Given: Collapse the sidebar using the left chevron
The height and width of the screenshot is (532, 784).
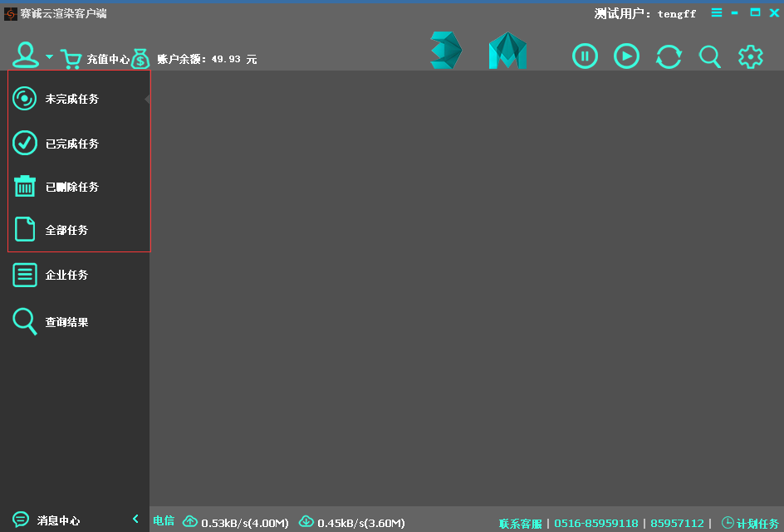Looking at the screenshot, I should (136, 520).
